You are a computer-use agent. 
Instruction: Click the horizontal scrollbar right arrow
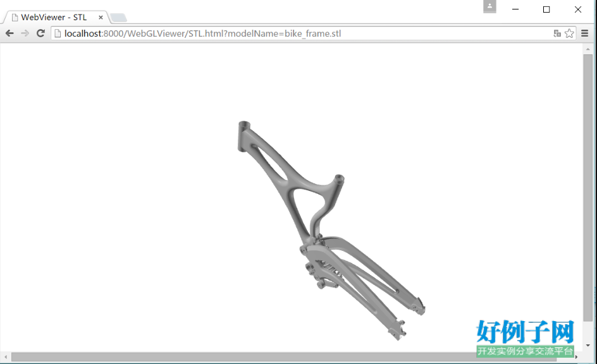pos(576,357)
